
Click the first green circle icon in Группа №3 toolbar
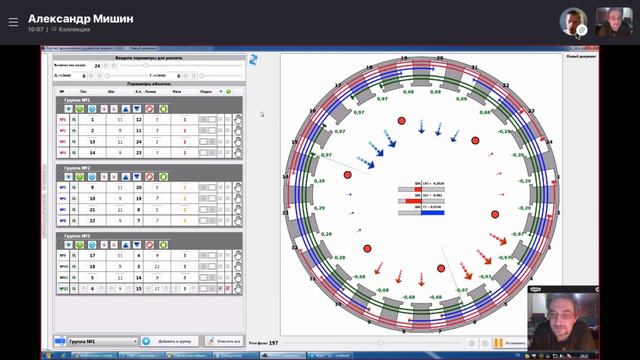[80, 245]
